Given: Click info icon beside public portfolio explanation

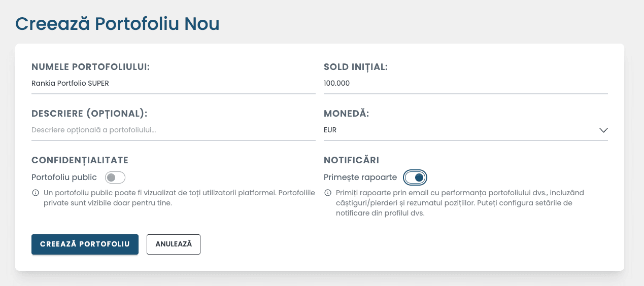Looking at the screenshot, I should click(36, 193).
